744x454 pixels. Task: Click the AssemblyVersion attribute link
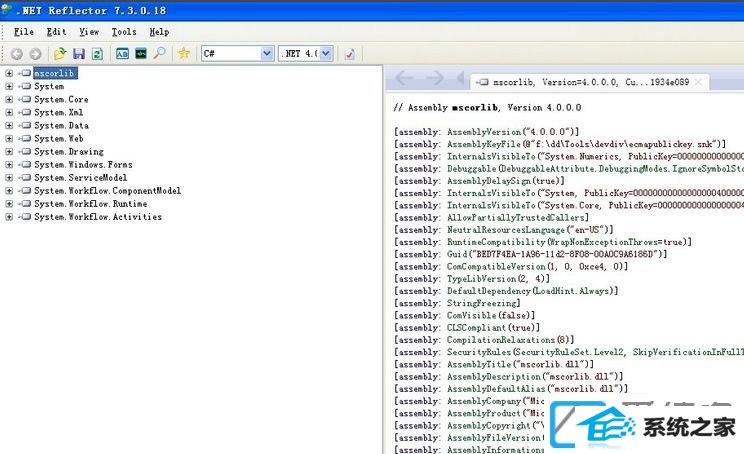[x=484, y=132]
